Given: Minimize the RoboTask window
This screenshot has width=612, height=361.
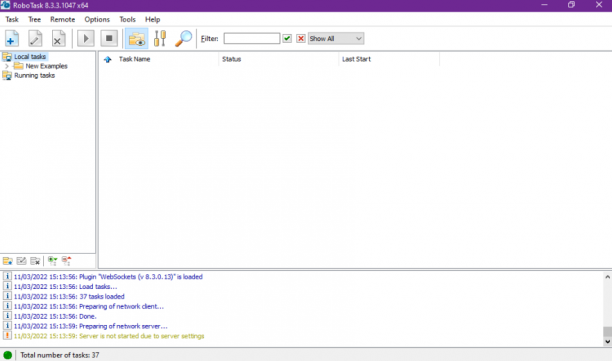Looking at the screenshot, I should point(544,5).
